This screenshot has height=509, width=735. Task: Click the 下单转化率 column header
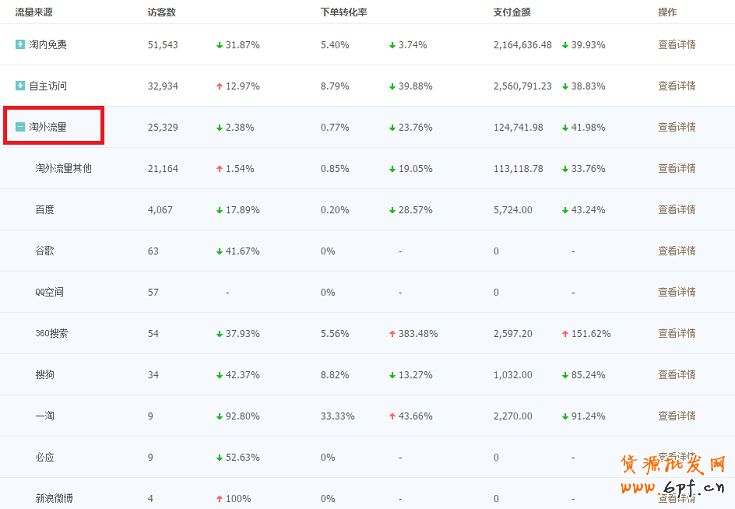pyautogui.click(x=343, y=12)
